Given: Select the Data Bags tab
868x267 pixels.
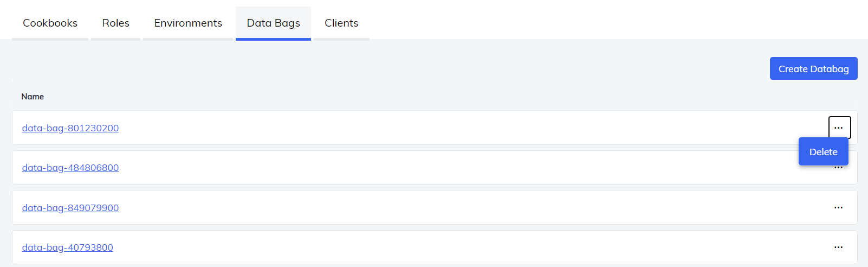Looking at the screenshot, I should [273, 23].
